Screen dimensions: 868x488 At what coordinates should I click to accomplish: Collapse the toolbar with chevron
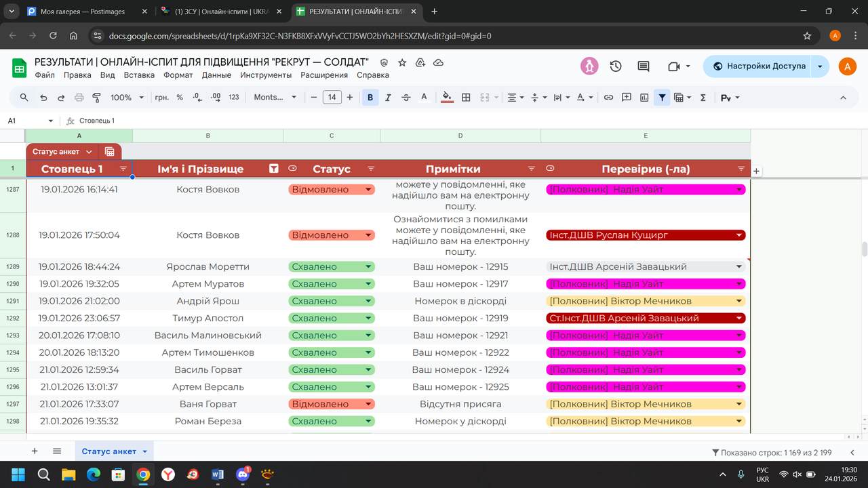tap(843, 98)
